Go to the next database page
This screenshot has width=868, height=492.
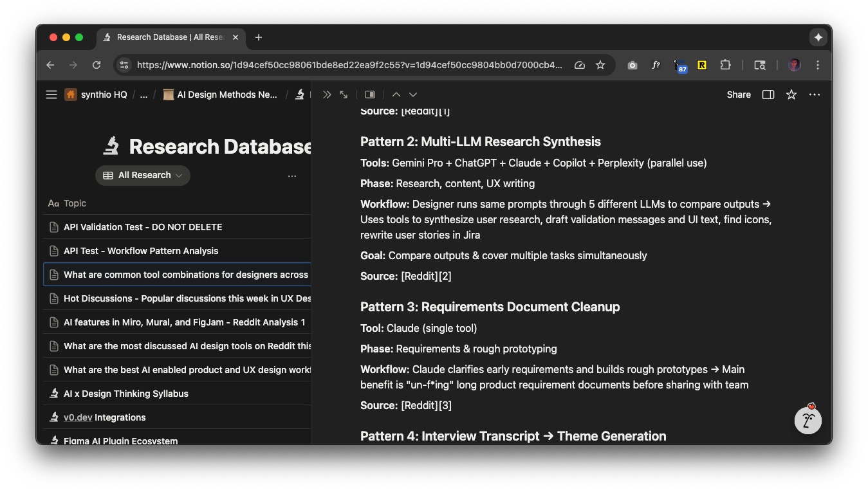(x=413, y=95)
